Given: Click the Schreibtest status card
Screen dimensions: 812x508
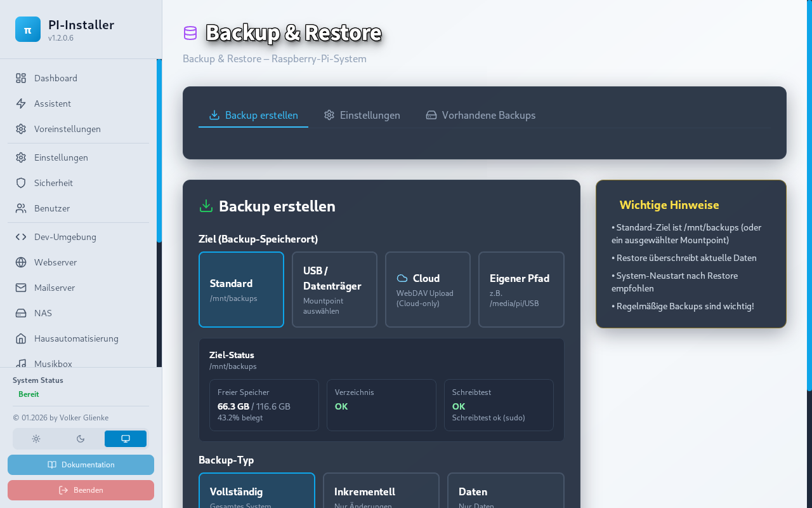Looking at the screenshot, I should point(499,405).
